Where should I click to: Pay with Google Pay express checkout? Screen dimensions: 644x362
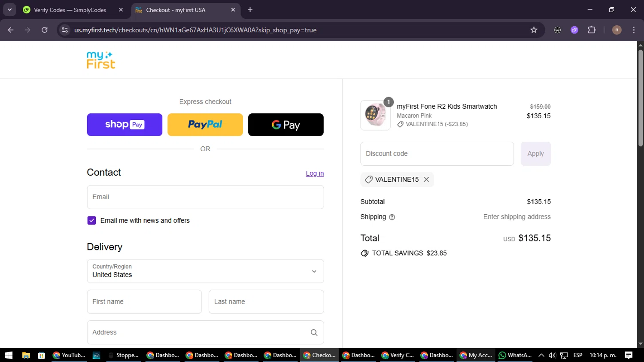[x=286, y=125]
